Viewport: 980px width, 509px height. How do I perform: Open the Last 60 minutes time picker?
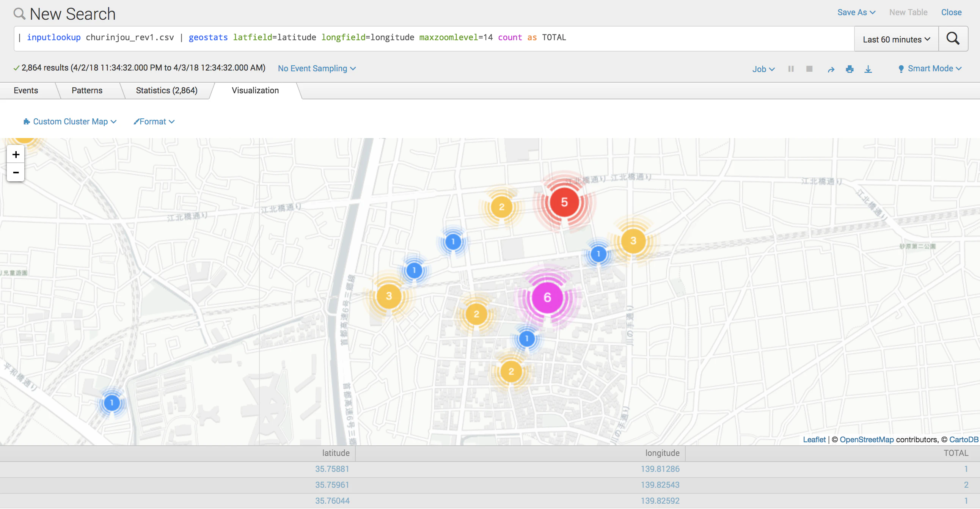tap(896, 39)
